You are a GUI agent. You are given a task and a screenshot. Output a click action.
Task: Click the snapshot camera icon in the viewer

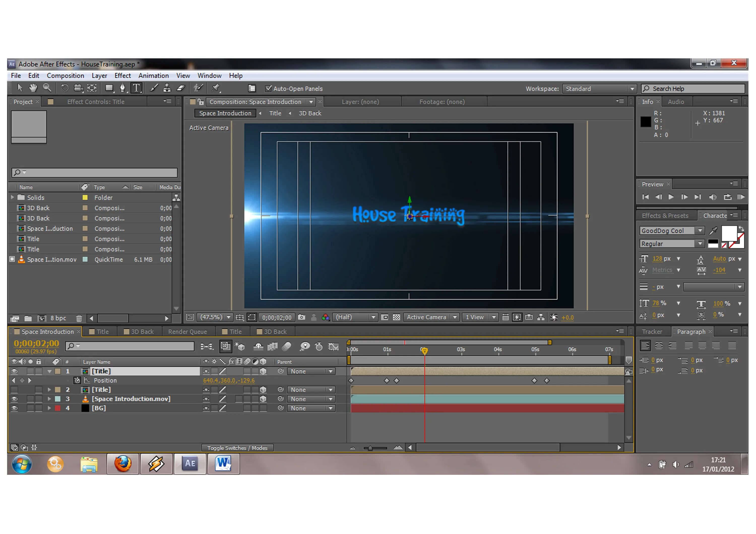301,317
